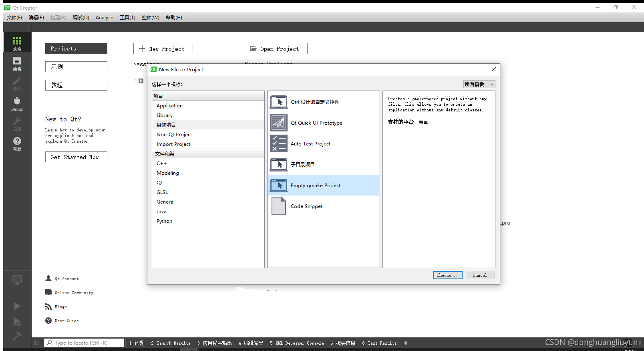
Task: Select the Library category
Action: (x=208, y=115)
